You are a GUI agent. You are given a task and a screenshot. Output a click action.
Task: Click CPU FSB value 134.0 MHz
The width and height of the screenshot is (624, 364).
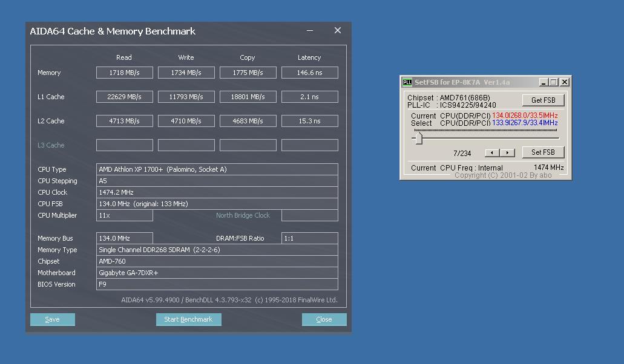217,204
